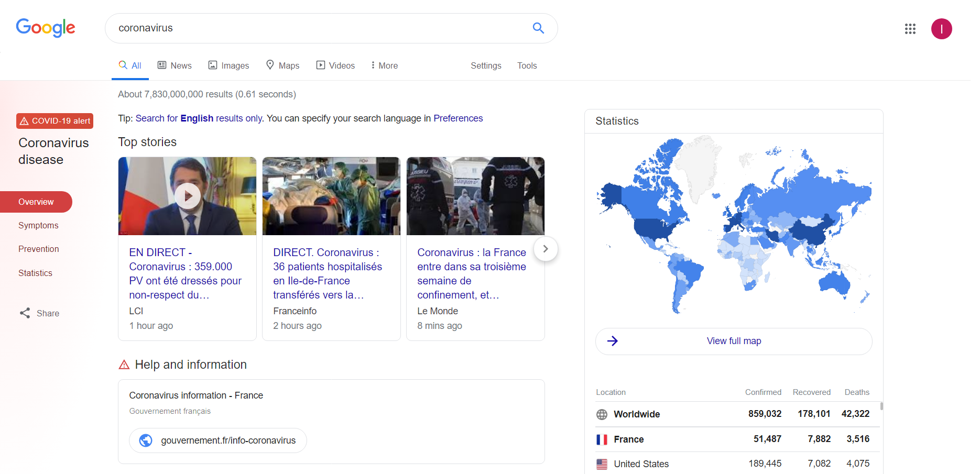Viewport: 980px width, 474px height.
Task: Select Statistics in the sidebar
Action: (35, 273)
